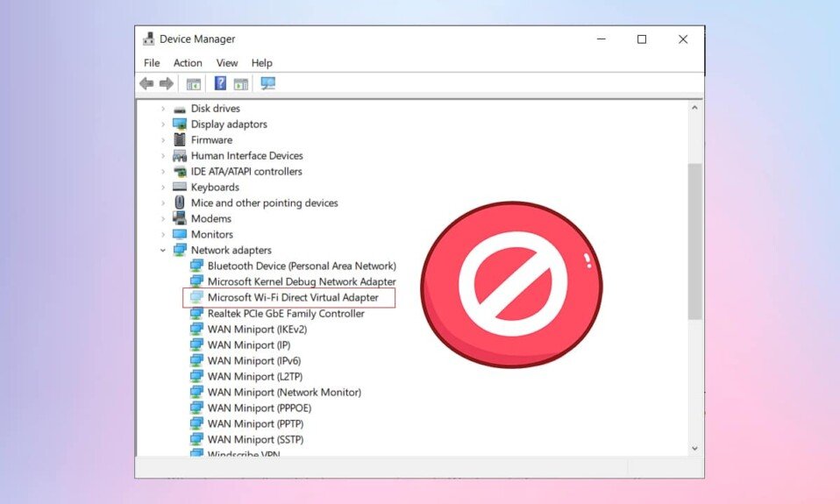Click the scan for hardware changes icon

tap(268, 84)
